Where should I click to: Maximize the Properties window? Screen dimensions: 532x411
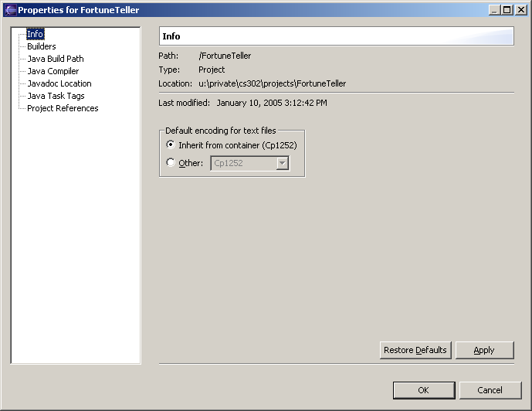coord(507,10)
